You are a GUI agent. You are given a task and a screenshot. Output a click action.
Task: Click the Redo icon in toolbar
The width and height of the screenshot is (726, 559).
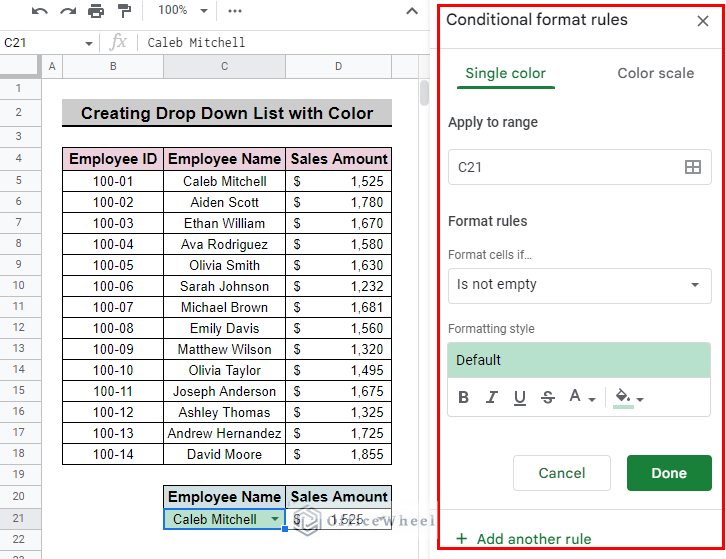[68, 11]
